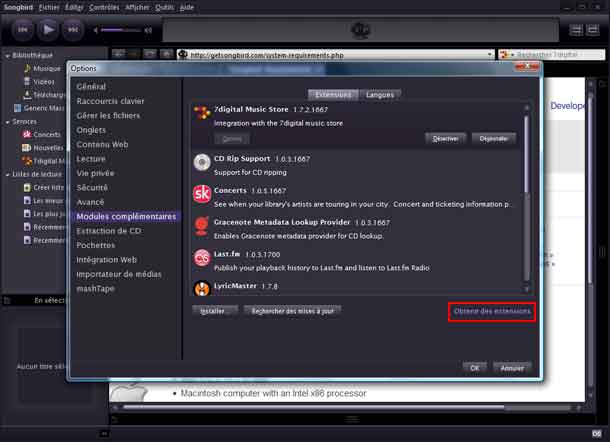Click Désactiver for 7digital Music Store
This screenshot has height=442, width=610.
445,139
